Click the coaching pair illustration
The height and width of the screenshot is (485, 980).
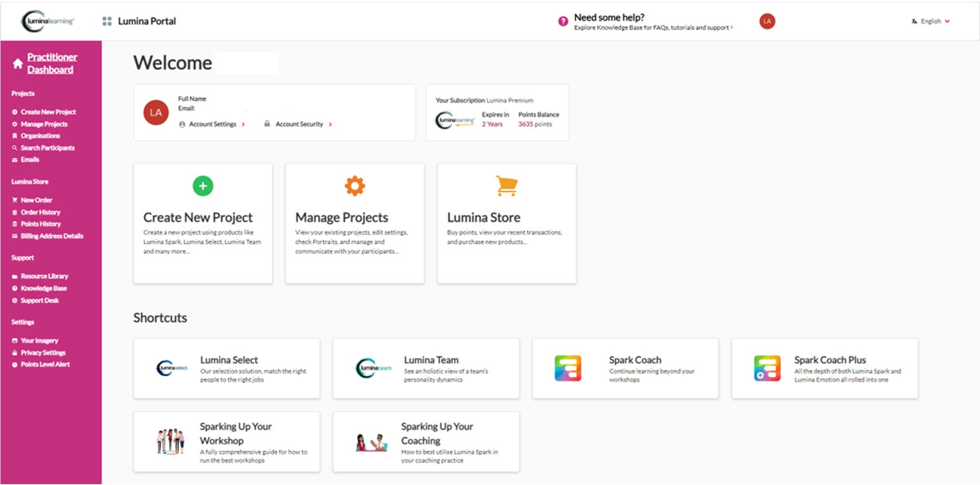372,443
